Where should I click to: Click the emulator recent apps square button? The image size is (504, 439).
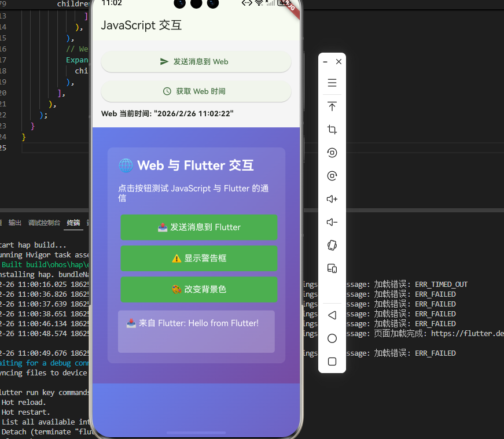332,361
